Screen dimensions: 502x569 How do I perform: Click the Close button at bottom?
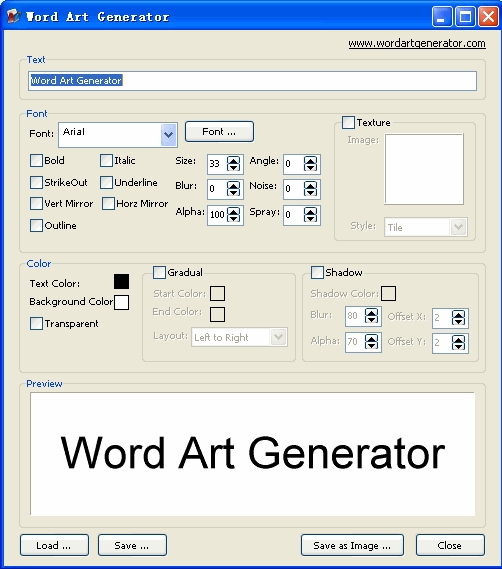coord(450,545)
